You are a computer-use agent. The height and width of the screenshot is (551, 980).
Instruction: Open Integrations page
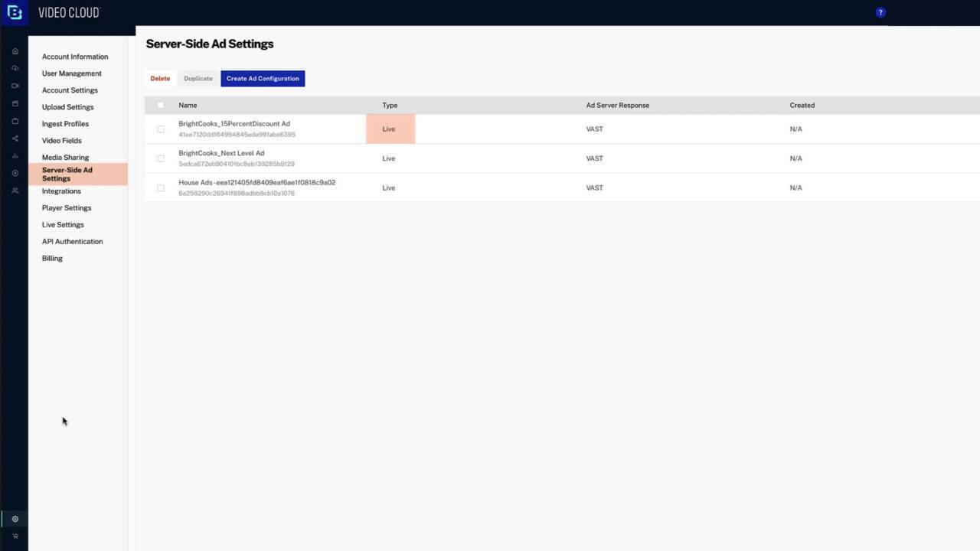61,191
